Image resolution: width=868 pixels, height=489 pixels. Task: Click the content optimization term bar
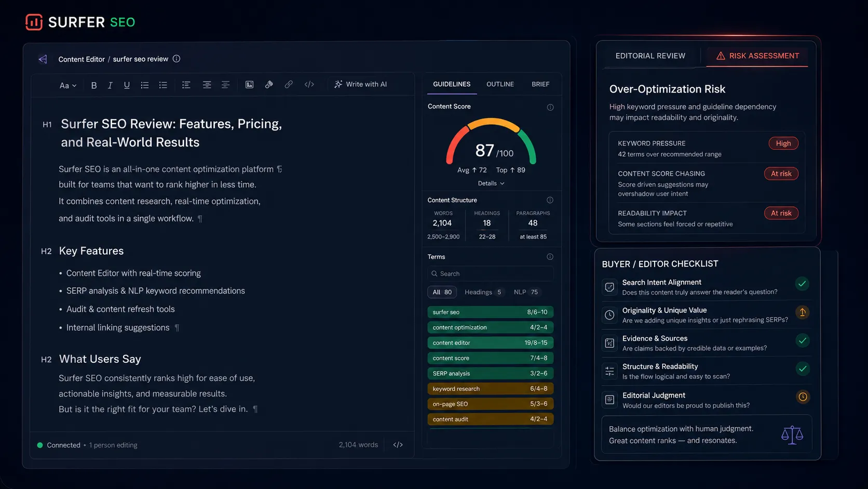491,327
